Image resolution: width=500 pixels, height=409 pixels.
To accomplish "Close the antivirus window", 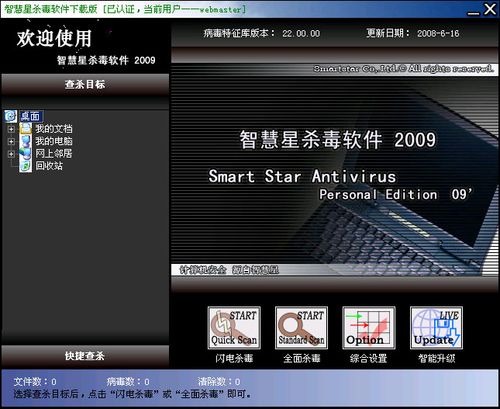I will coord(490,9).
